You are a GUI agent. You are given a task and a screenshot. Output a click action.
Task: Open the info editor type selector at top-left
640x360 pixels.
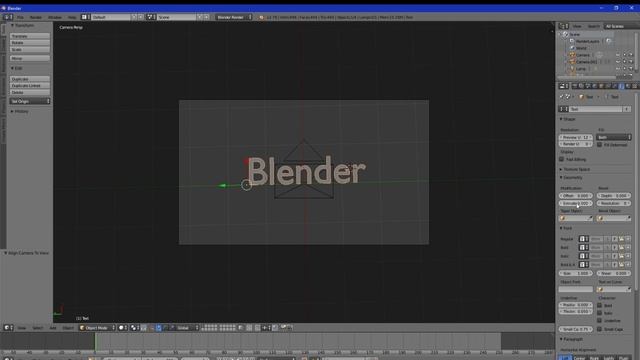click(x=8, y=17)
